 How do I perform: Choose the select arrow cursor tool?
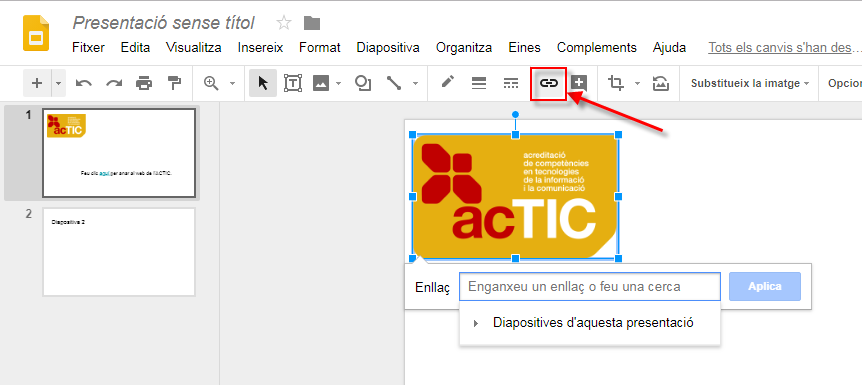point(263,83)
